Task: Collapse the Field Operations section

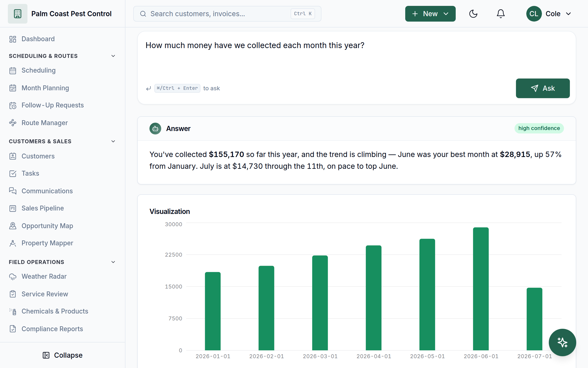Action: [113, 262]
